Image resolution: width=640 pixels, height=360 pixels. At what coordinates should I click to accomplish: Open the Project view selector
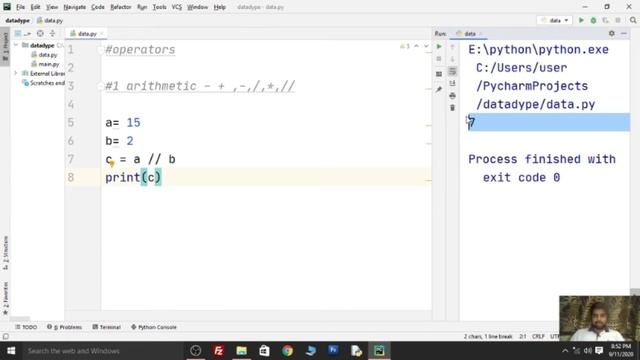coord(22,33)
